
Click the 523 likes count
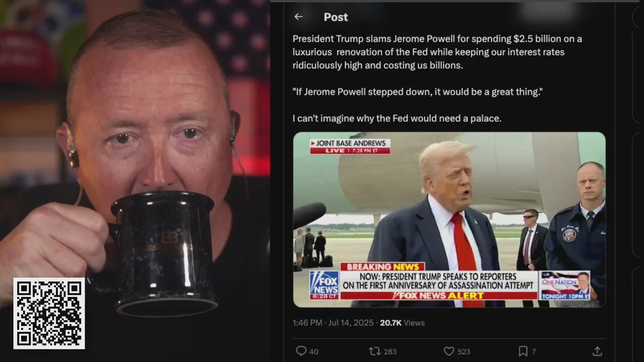tap(464, 351)
